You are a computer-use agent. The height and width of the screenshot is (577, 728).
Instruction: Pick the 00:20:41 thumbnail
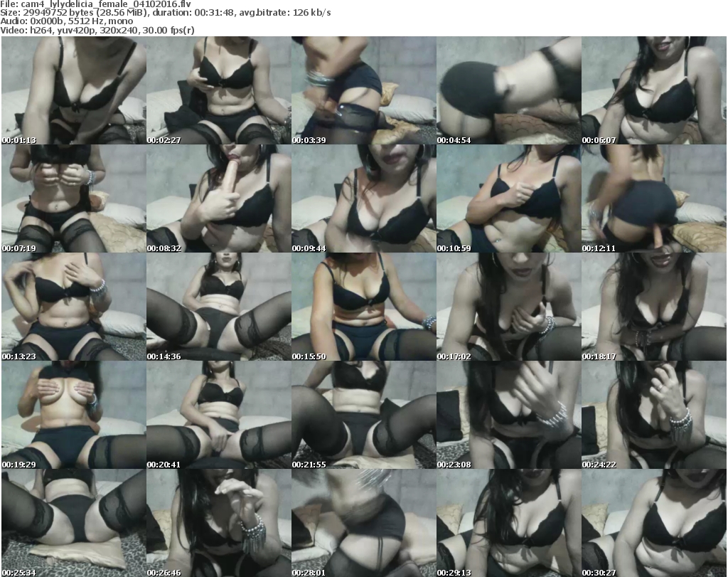tap(219, 415)
